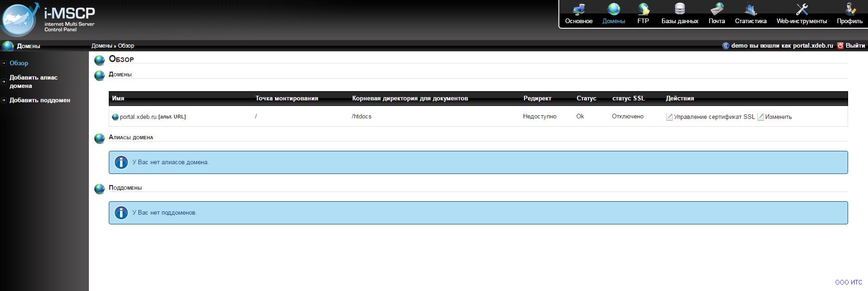Screen dimensions: 868x291
Task: Click the Недоступно redirect value
Action: coord(540,117)
